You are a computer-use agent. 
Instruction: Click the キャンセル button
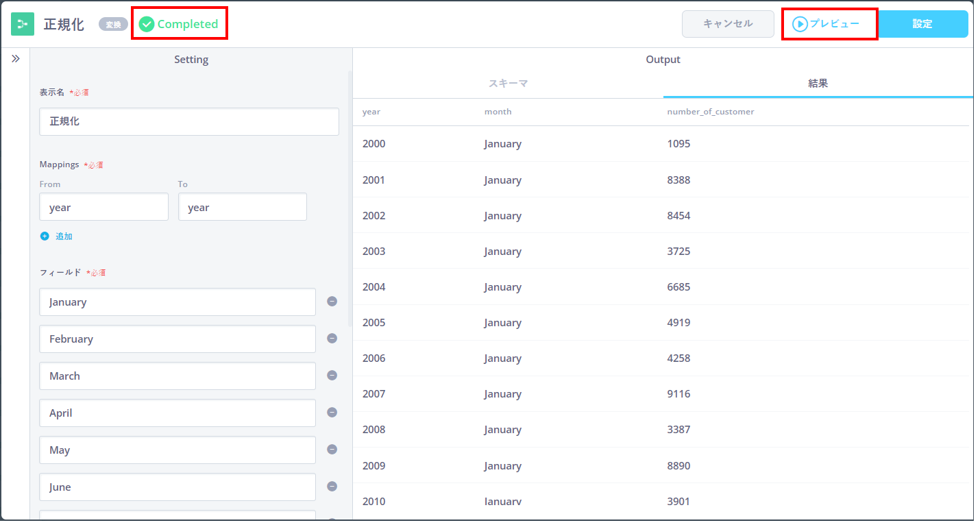[728, 24]
